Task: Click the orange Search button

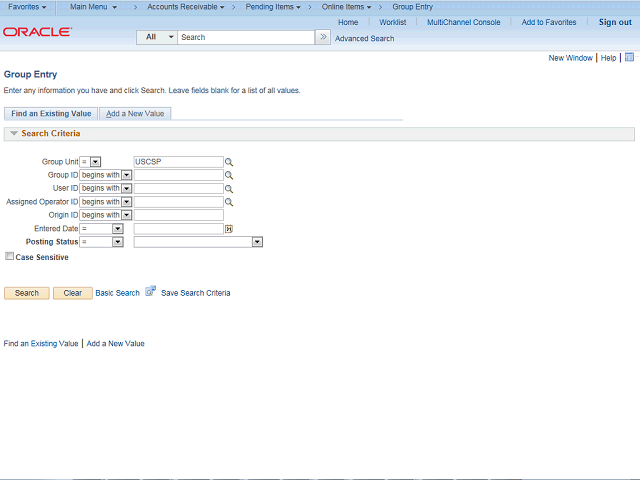Action: pyautogui.click(x=27, y=293)
